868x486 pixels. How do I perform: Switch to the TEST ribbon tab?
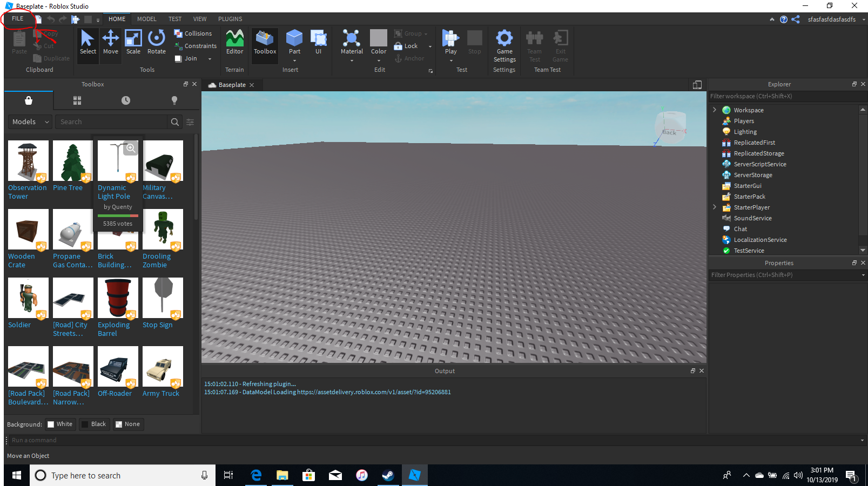pos(175,19)
